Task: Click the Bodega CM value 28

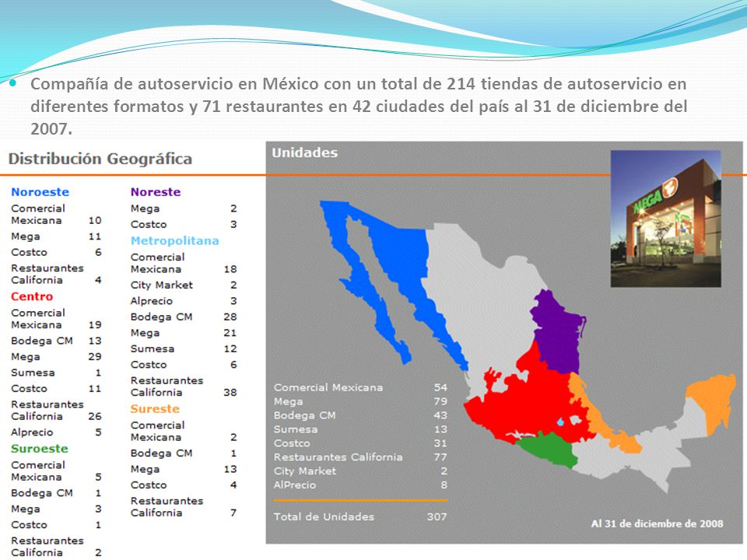Action: click(x=230, y=317)
